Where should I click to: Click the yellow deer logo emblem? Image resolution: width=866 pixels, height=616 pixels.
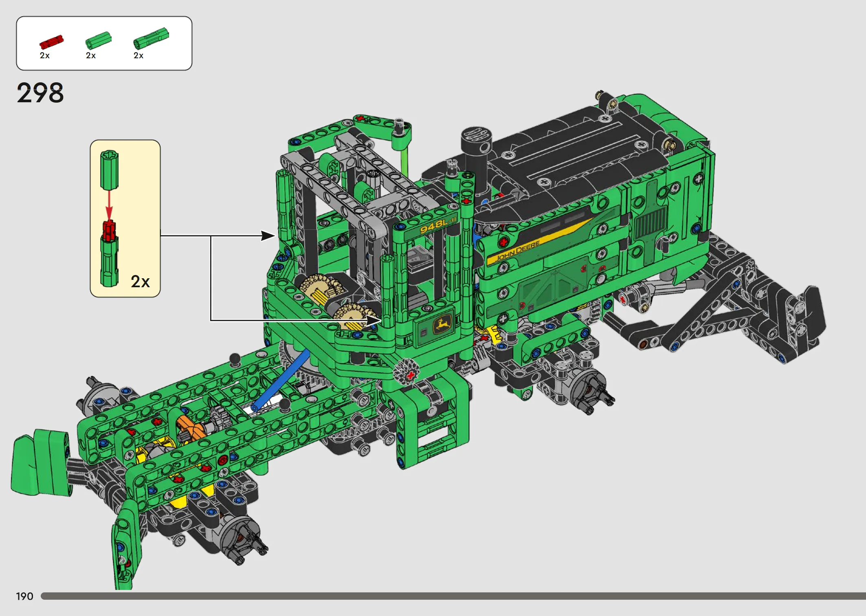(x=442, y=325)
